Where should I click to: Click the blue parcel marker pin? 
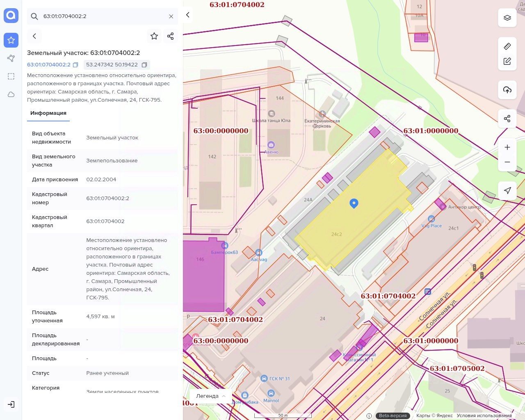pos(354,203)
